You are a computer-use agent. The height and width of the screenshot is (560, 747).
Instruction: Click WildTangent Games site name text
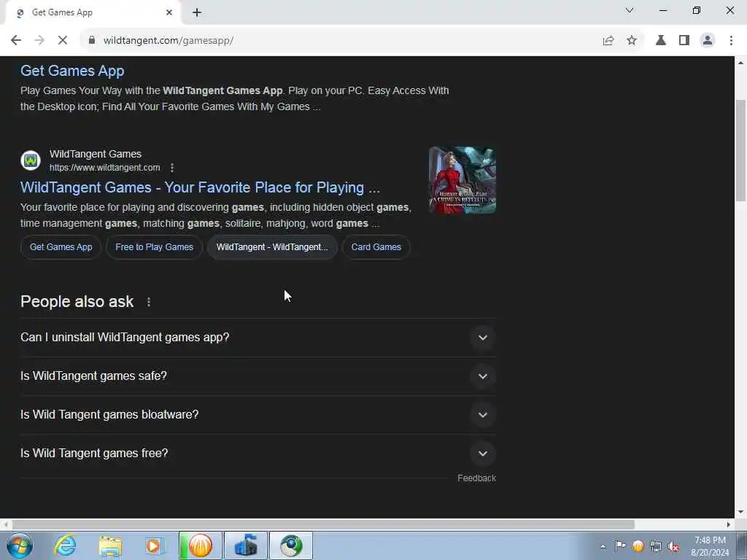(x=96, y=154)
